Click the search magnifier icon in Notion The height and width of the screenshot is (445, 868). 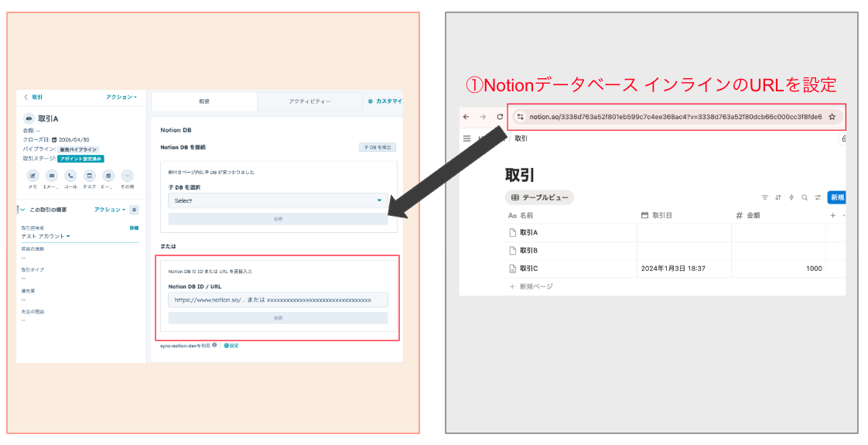pos(805,197)
